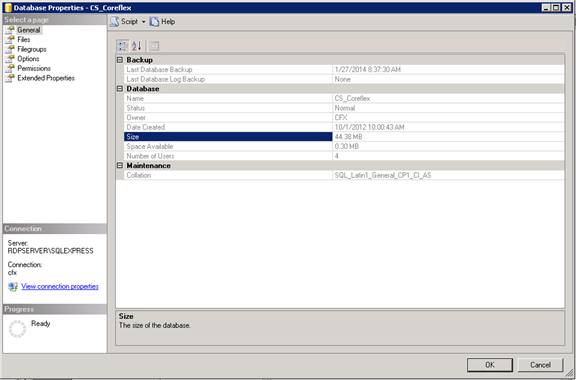The height and width of the screenshot is (380, 576).
Task: Click the Cancel button
Action: coord(540,365)
